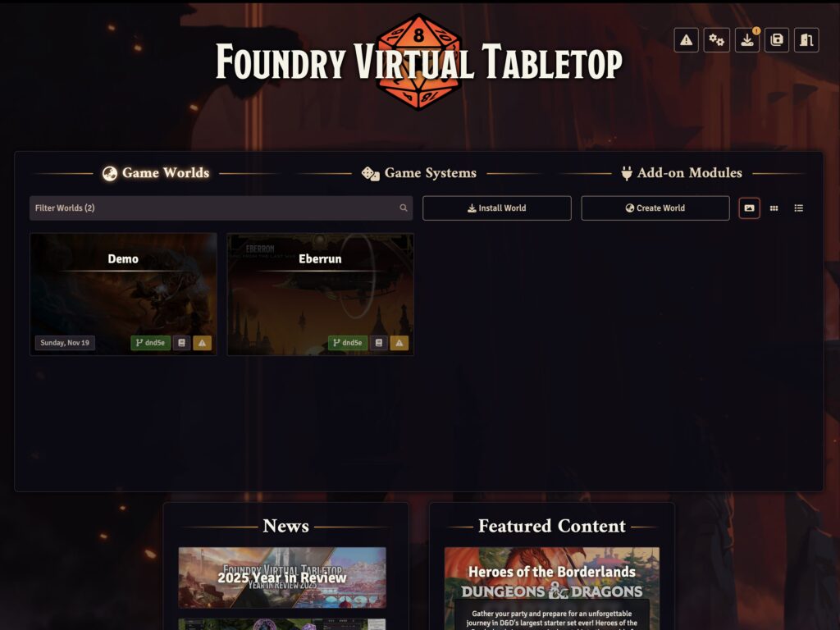
Task: Select the Game Worlds tab
Action: pos(156,173)
